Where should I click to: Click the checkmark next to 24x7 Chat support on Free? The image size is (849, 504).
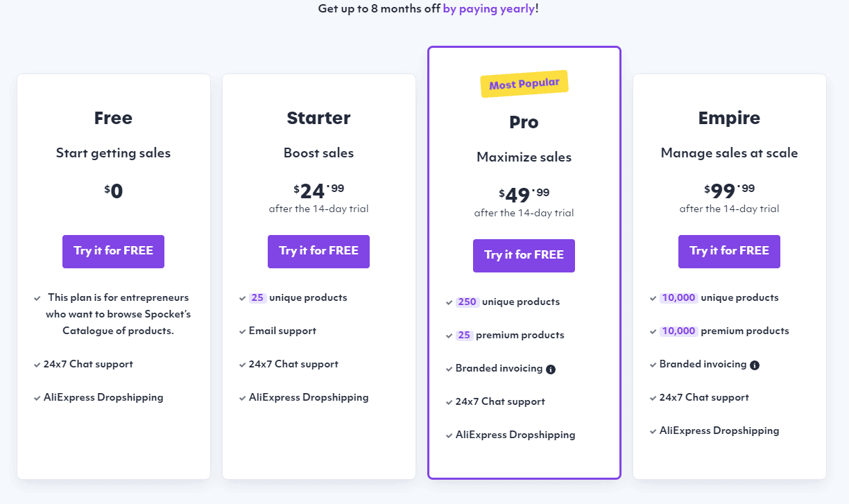[x=37, y=364]
